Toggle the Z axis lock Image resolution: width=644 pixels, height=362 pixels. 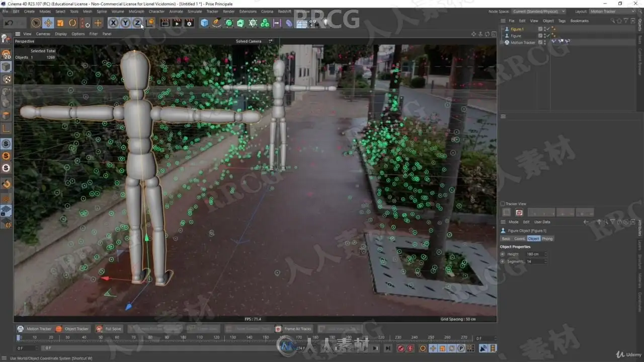(137, 23)
